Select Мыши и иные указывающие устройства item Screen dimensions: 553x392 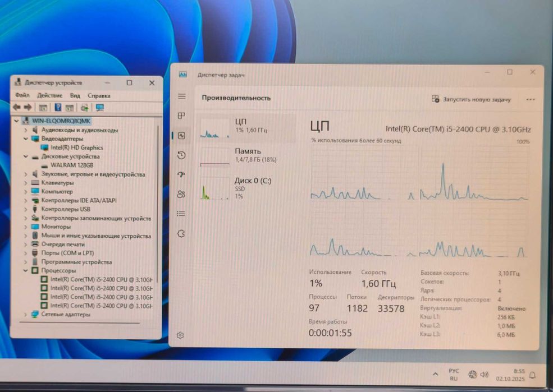[96, 236]
